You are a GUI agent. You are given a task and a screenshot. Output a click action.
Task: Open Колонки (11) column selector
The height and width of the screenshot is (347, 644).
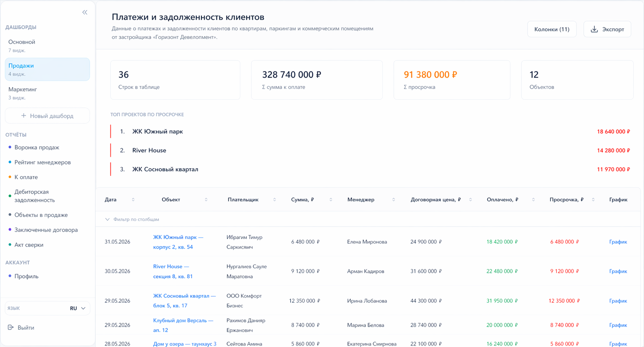pyautogui.click(x=552, y=29)
